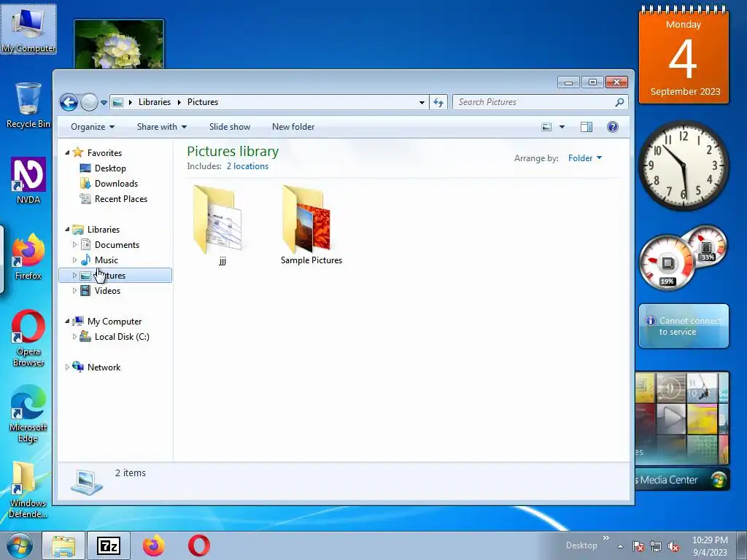This screenshot has width=747, height=560.
Task: Select the Opera Browser desktop shortcut
Action: tap(28, 338)
